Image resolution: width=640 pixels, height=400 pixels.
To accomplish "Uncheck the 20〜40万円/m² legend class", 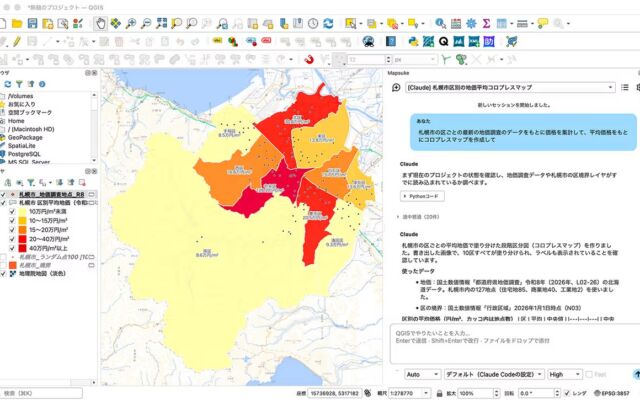I will (x=12, y=239).
